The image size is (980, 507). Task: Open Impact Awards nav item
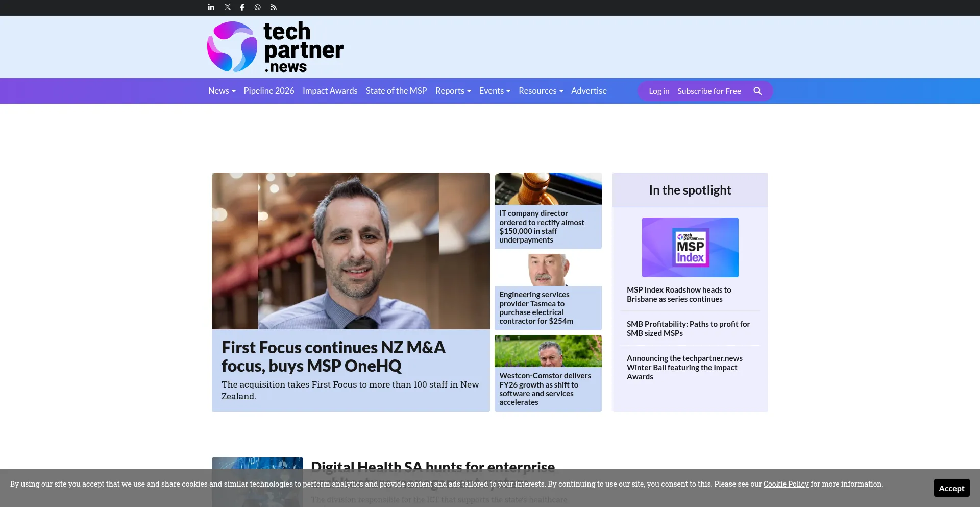click(330, 91)
